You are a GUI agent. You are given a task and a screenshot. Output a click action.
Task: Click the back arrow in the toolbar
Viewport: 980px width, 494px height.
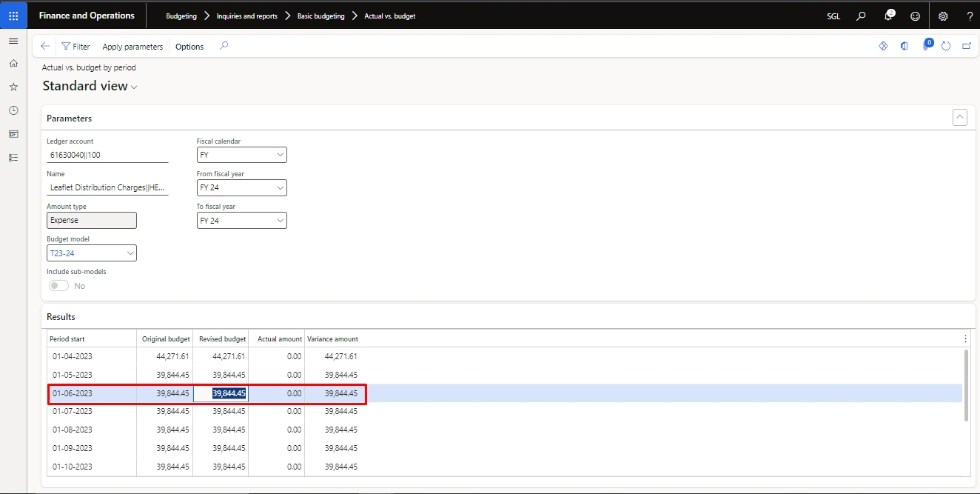coord(45,46)
